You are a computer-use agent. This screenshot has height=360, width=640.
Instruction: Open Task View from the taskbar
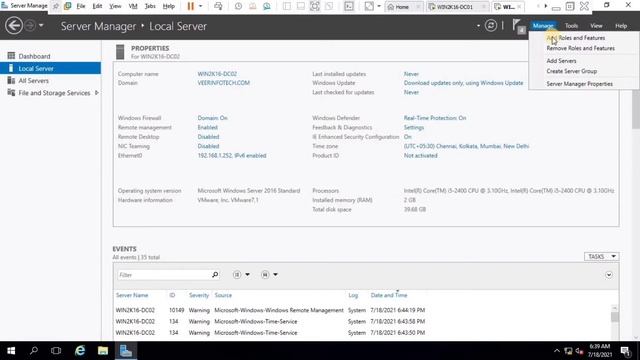(56, 351)
